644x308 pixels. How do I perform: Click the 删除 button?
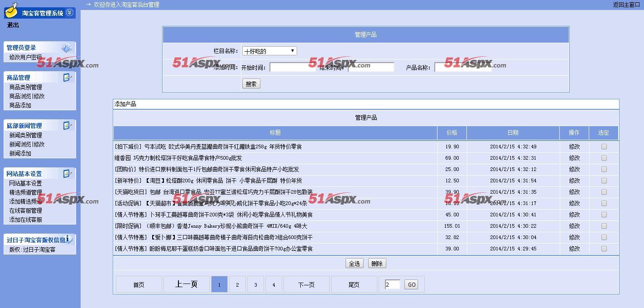tap(377, 264)
